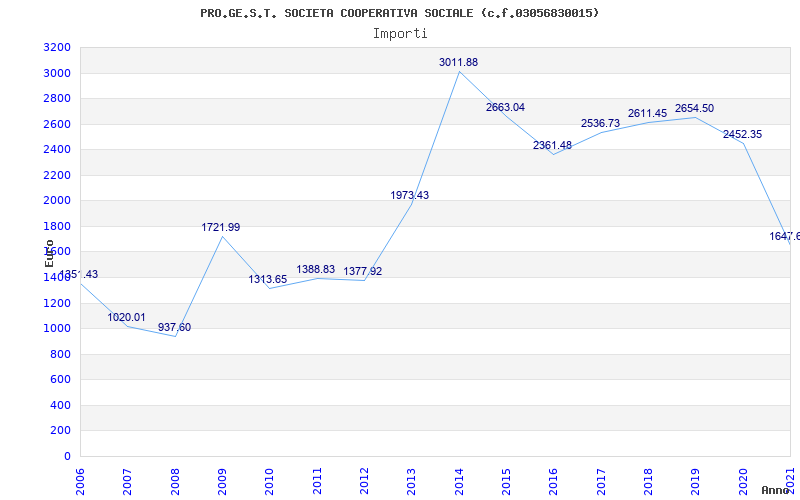The height and width of the screenshot is (500, 800).
Task: Click the 2008 x-axis year label
Action: [174, 482]
